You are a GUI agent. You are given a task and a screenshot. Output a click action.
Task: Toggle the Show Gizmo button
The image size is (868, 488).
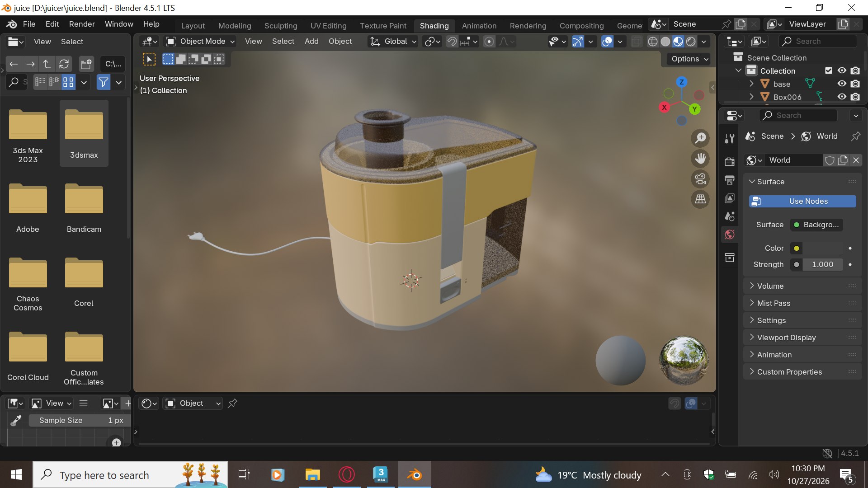click(x=577, y=42)
